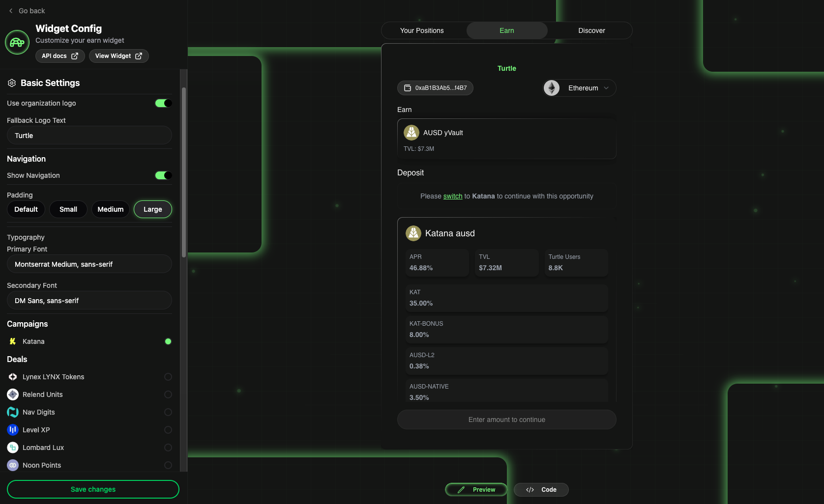This screenshot has width=824, height=504.
Task: Select the Lombard Lux radio button
Action: click(168, 448)
